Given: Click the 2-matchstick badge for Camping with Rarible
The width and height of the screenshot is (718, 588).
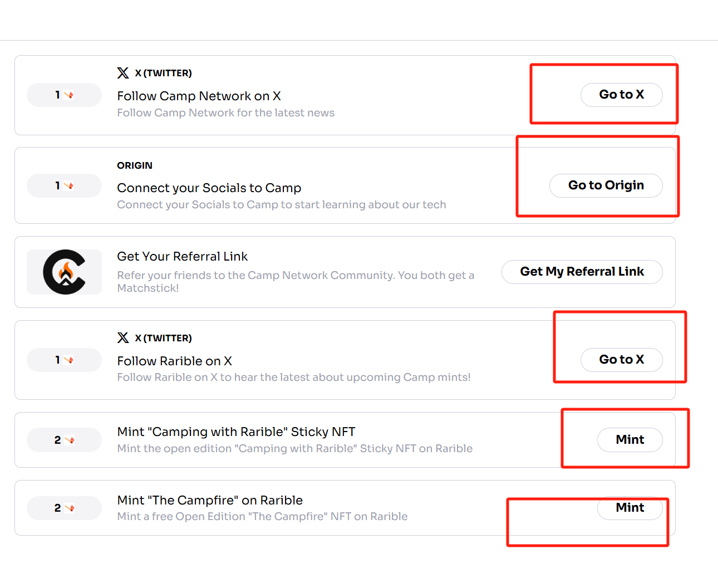Looking at the screenshot, I should coord(65,440).
